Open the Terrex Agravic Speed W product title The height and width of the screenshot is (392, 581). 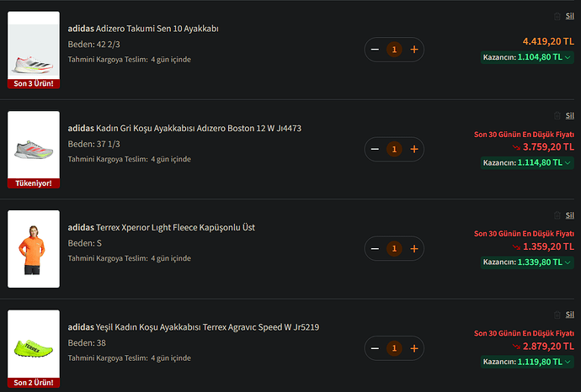[x=194, y=326]
